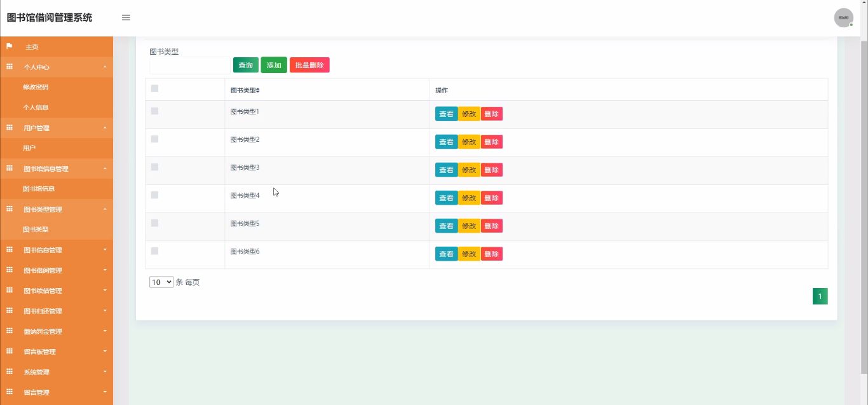Click the 查询 search button

pos(246,65)
